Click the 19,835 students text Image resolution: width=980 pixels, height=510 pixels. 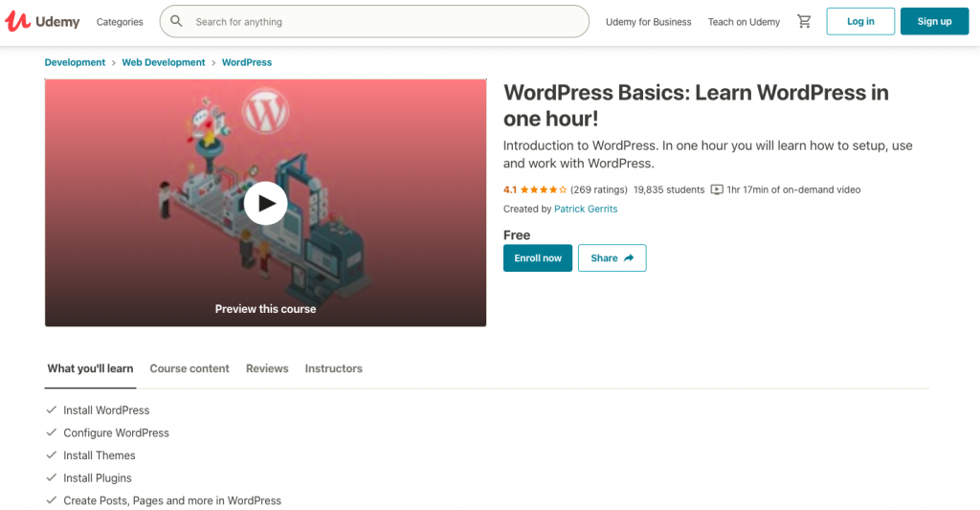click(x=669, y=190)
